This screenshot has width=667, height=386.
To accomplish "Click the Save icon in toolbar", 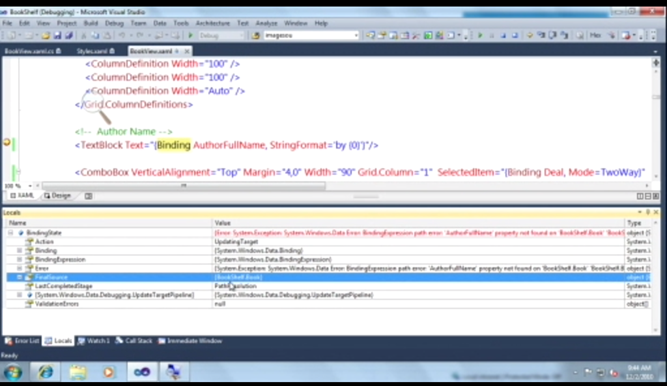I will [57, 36].
